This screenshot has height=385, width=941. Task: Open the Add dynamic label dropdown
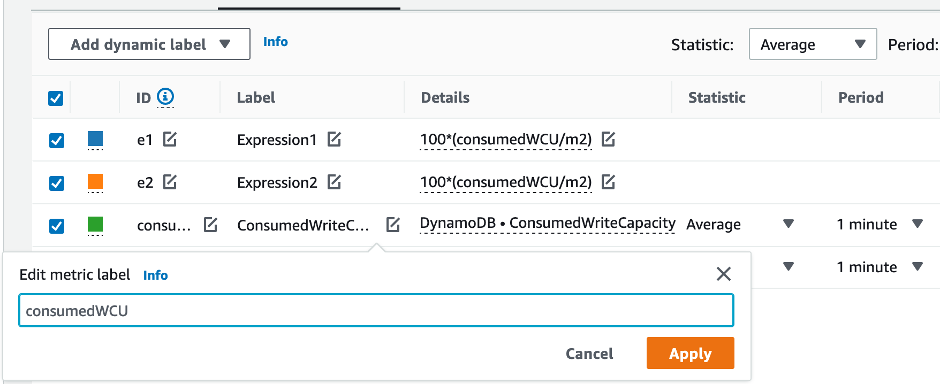coord(149,44)
